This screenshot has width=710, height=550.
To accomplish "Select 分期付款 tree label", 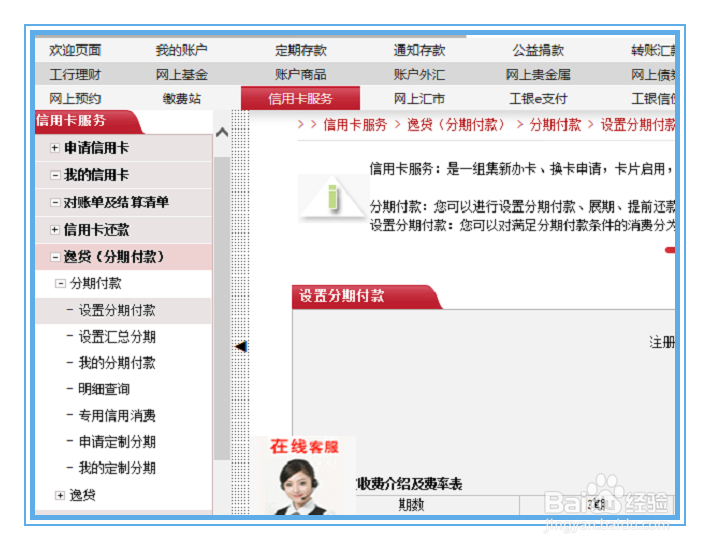I will click(x=96, y=284).
